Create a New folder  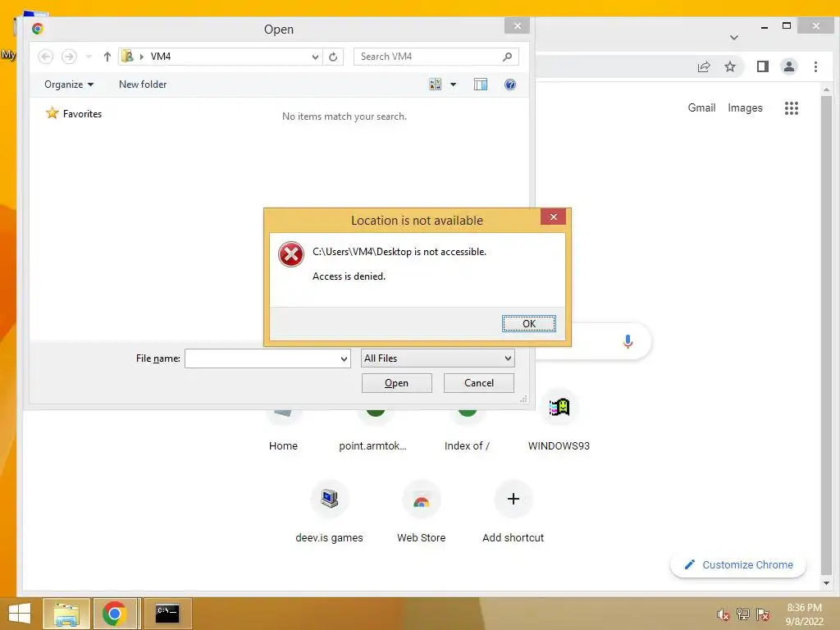point(143,84)
